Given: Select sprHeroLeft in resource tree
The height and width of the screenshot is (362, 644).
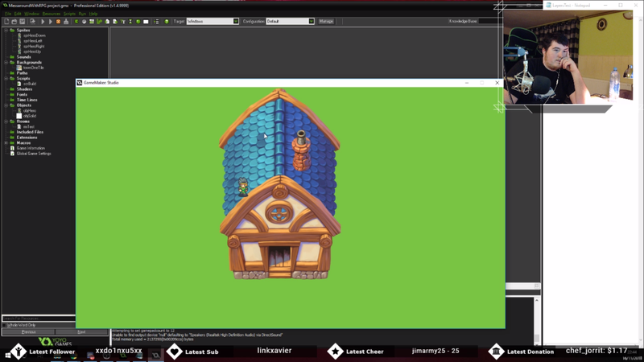Looking at the screenshot, I should click(x=33, y=41).
